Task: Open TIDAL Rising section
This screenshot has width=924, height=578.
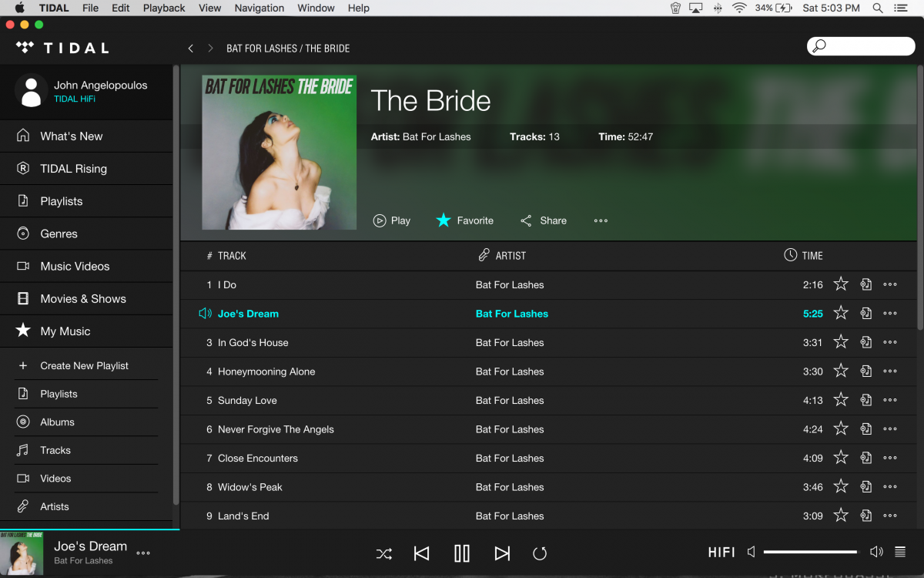Action: coord(86,168)
